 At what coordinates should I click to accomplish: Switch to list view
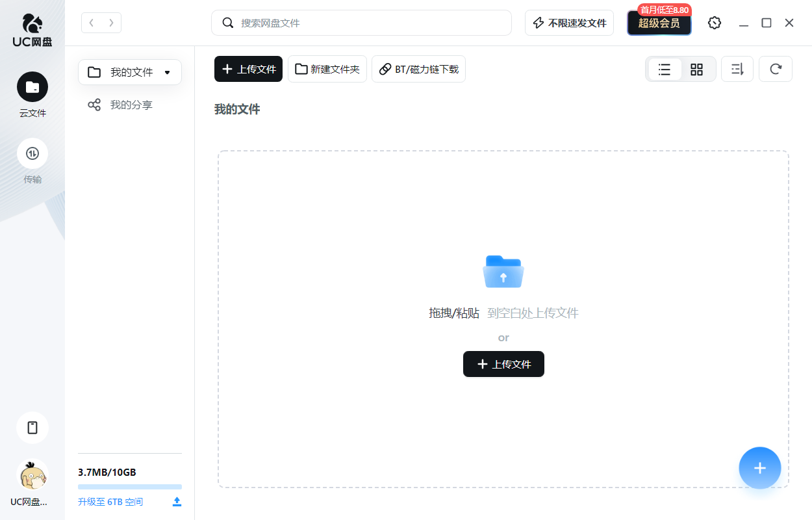tap(665, 70)
